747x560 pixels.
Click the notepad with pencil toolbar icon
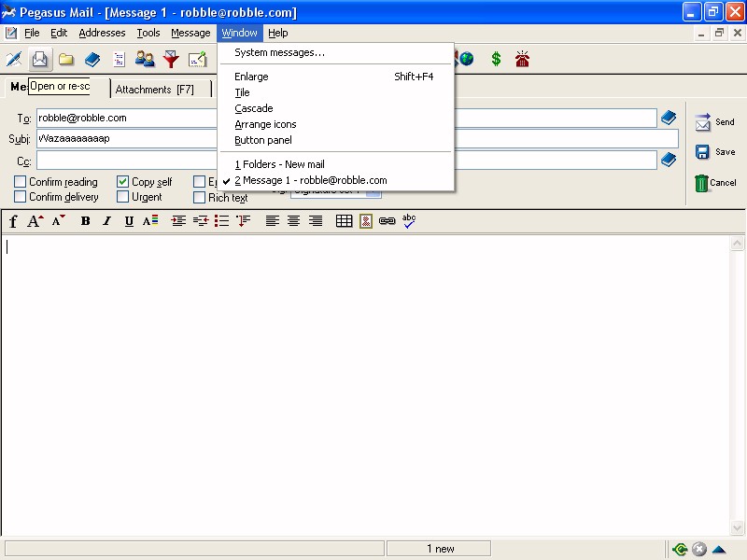tap(197, 59)
